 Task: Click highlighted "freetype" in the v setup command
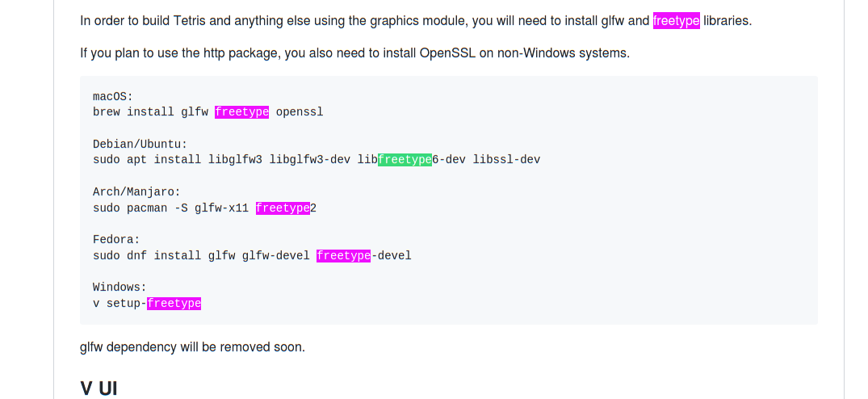pos(174,304)
